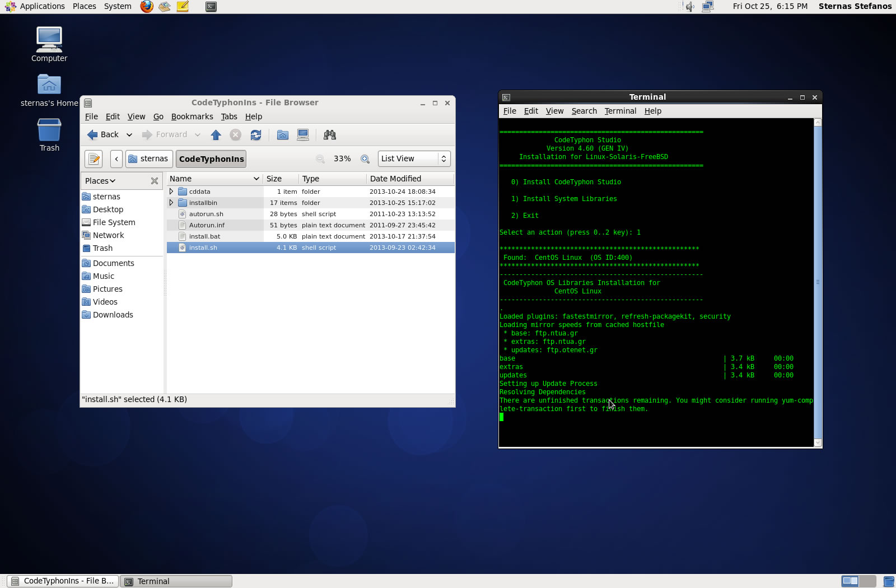896x588 pixels.
Task: Sort by the Size column
Action: (281, 179)
